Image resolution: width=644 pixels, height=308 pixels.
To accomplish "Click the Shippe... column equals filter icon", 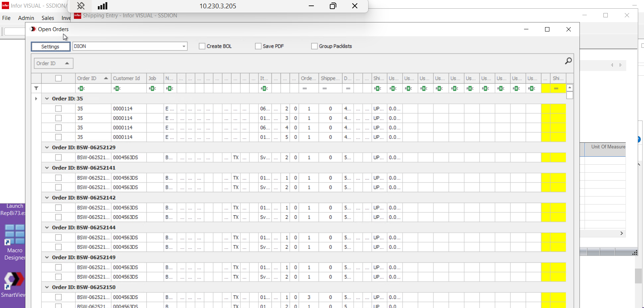I will click(x=325, y=88).
